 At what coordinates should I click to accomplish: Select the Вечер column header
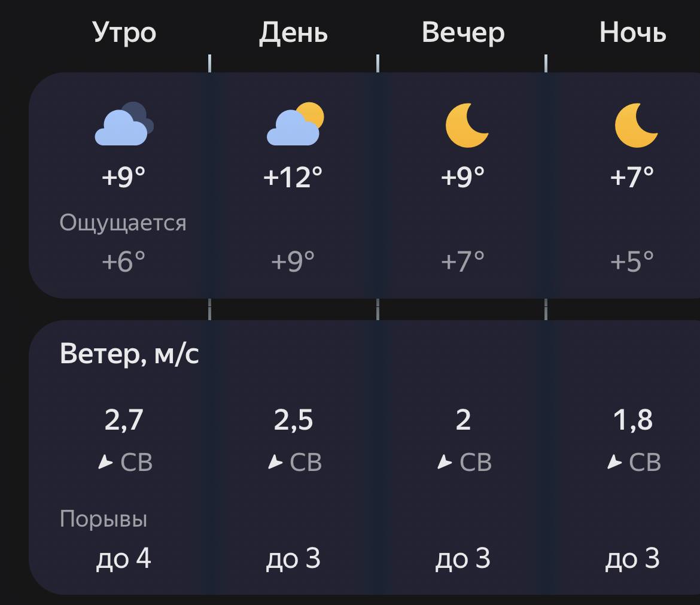click(x=463, y=32)
